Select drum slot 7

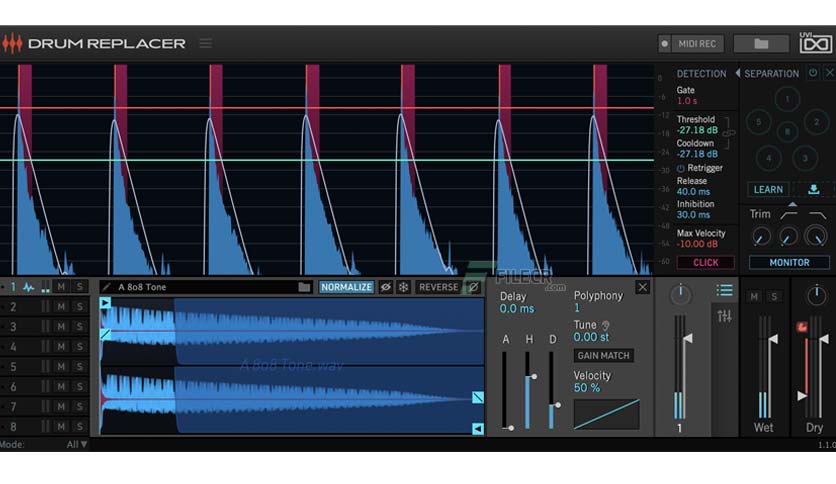[13, 407]
